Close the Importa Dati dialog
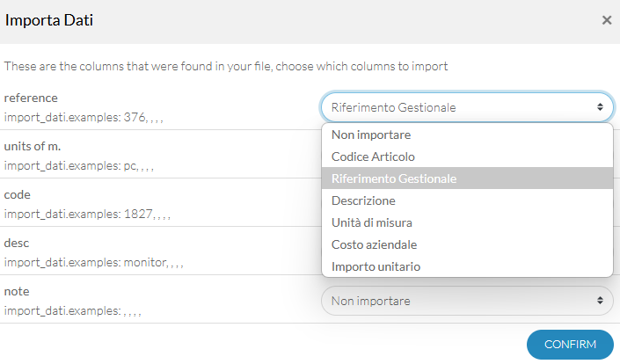 tap(607, 20)
